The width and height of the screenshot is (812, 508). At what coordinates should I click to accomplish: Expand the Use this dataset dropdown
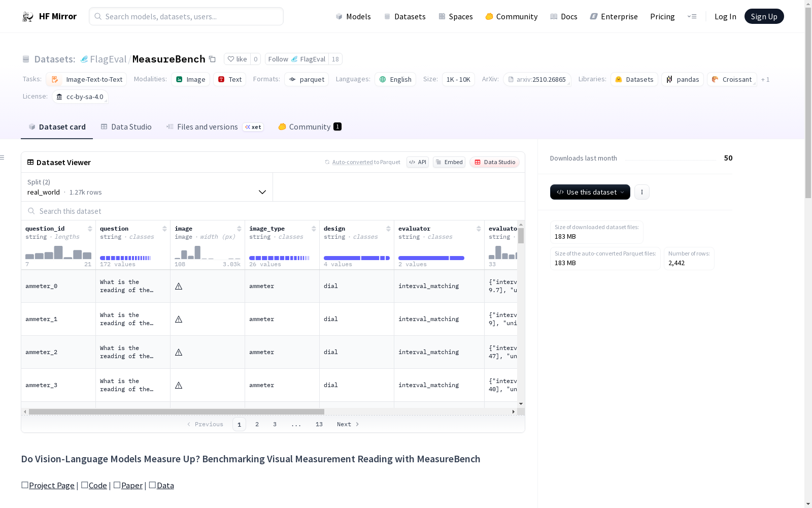(x=590, y=192)
